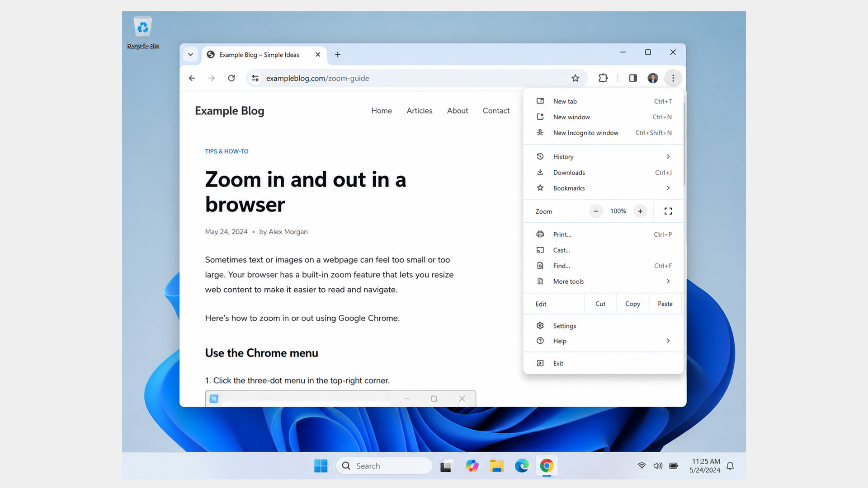Click the 100% zoom value
The width and height of the screenshot is (868, 488).
pos(618,211)
